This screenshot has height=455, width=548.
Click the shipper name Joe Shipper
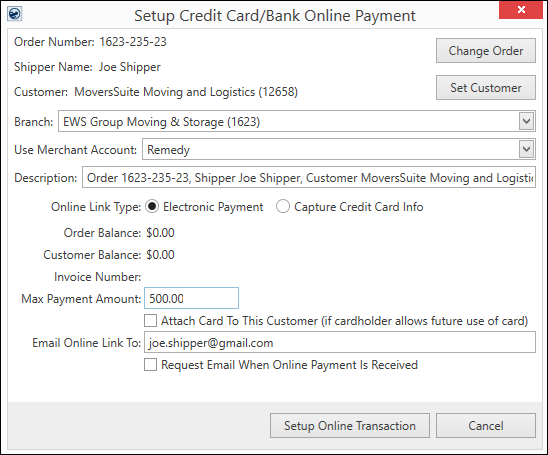[x=130, y=67]
